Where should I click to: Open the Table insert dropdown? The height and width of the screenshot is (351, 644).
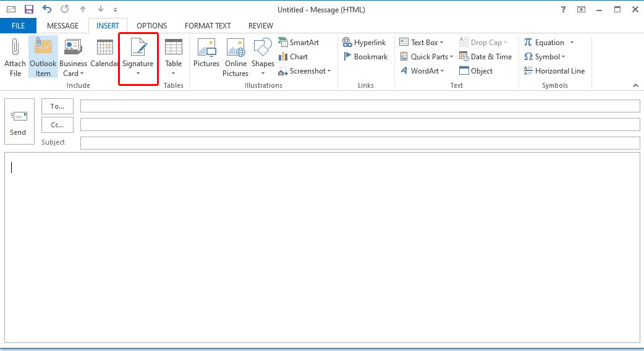pyautogui.click(x=173, y=57)
